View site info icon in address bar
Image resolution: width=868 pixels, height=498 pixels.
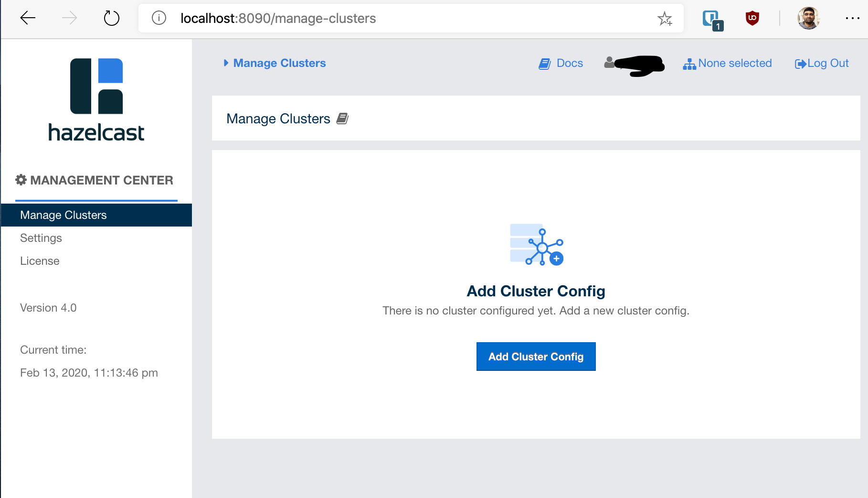coord(159,18)
